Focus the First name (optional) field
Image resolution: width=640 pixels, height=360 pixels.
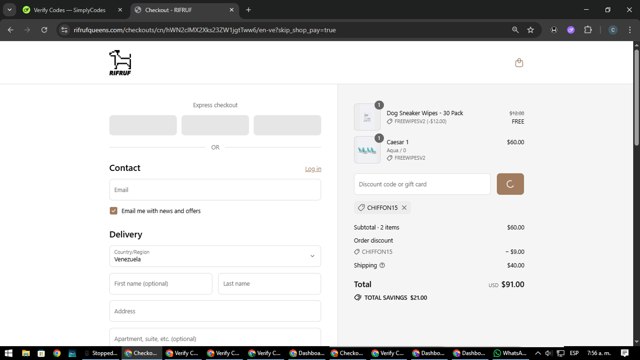(161, 284)
